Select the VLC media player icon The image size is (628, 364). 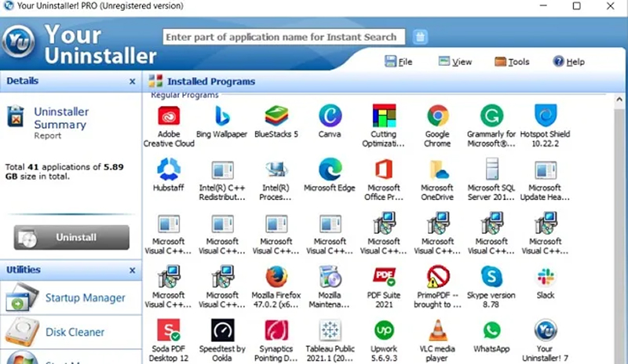pyautogui.click(x=438, y=330)
